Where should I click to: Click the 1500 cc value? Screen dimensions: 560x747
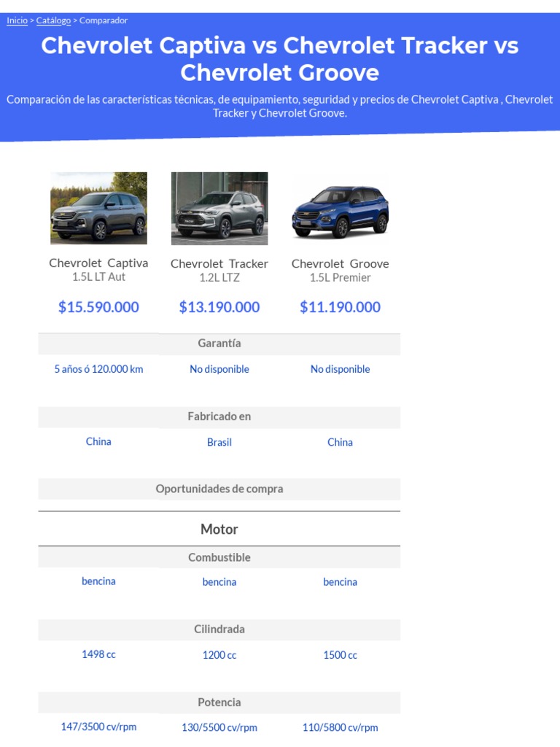(340, 656)
